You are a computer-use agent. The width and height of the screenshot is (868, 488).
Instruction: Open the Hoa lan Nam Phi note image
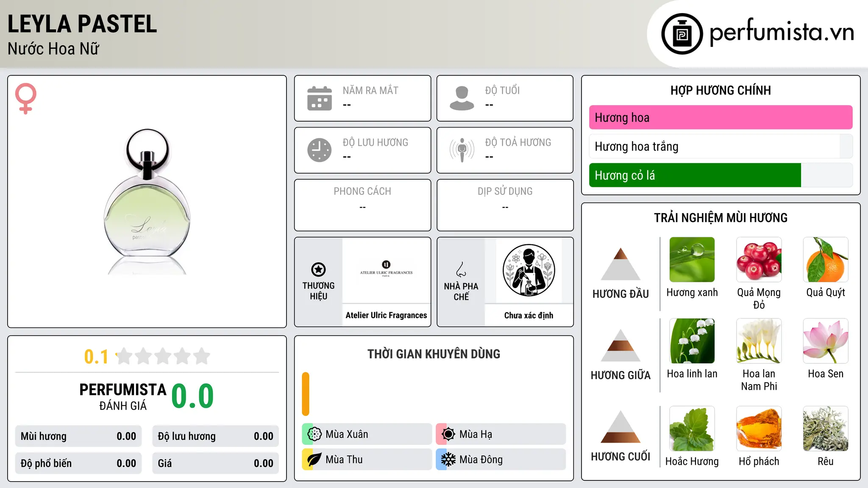[759, 341]
